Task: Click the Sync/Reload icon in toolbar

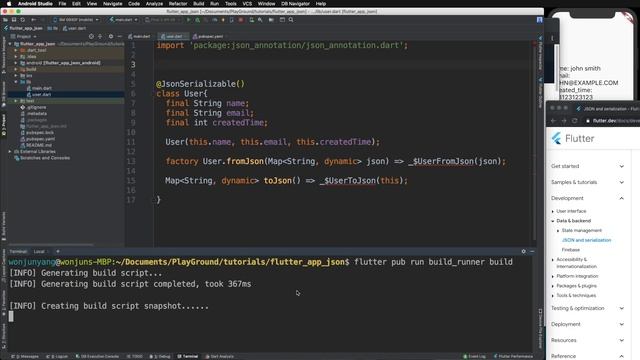Action: click(23, 20)
